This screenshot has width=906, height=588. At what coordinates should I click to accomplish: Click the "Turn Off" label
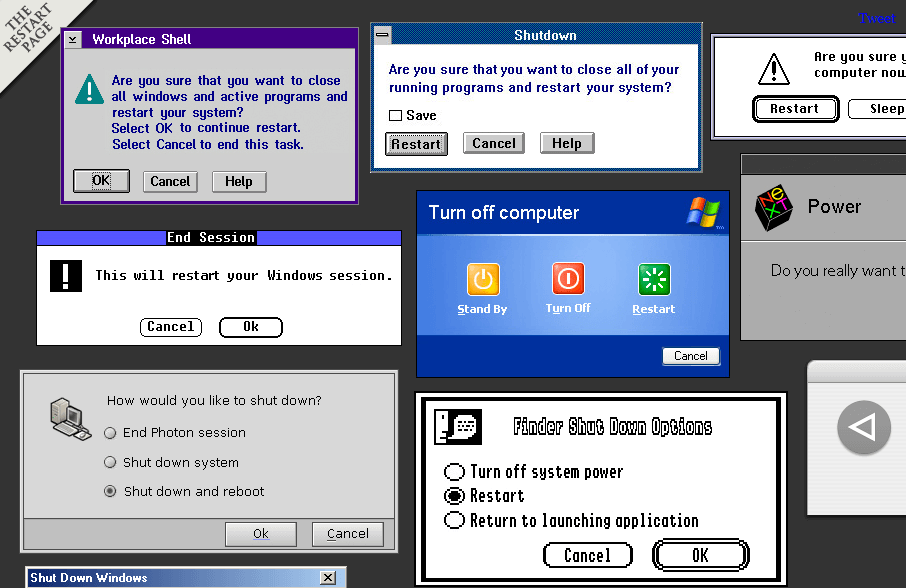tap(568, 308)
